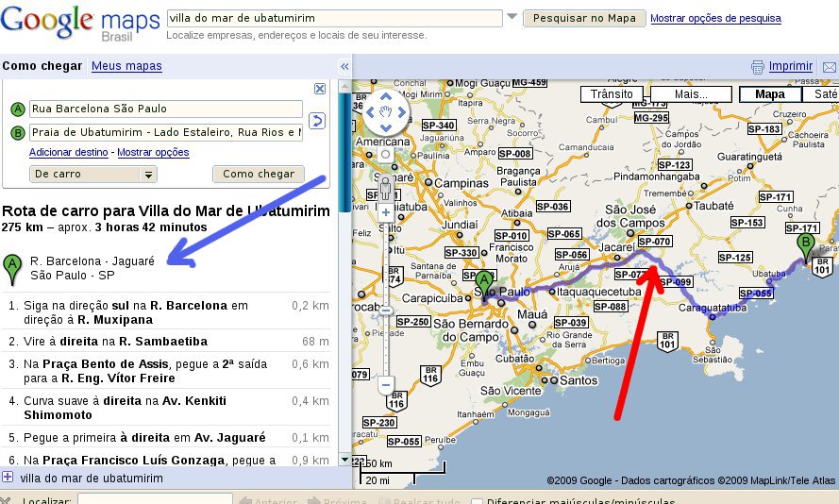Click the envelope send icon
839x504 pixels.
829,67
